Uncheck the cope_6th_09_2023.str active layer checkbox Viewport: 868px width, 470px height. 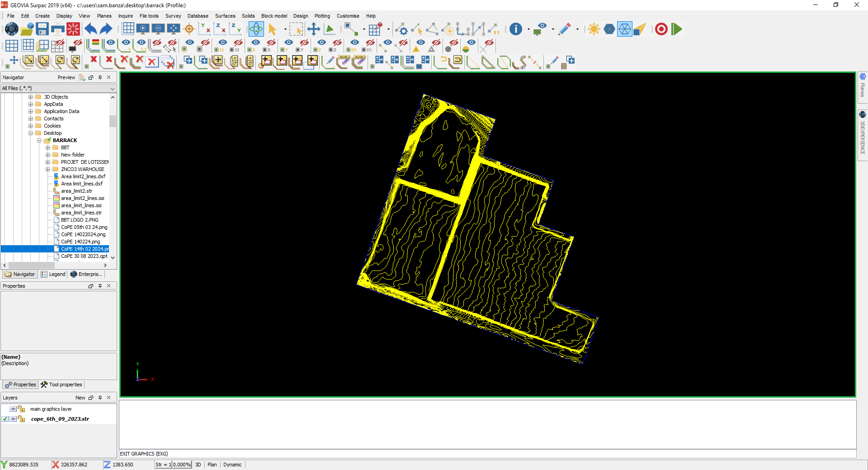pos(5,419)
